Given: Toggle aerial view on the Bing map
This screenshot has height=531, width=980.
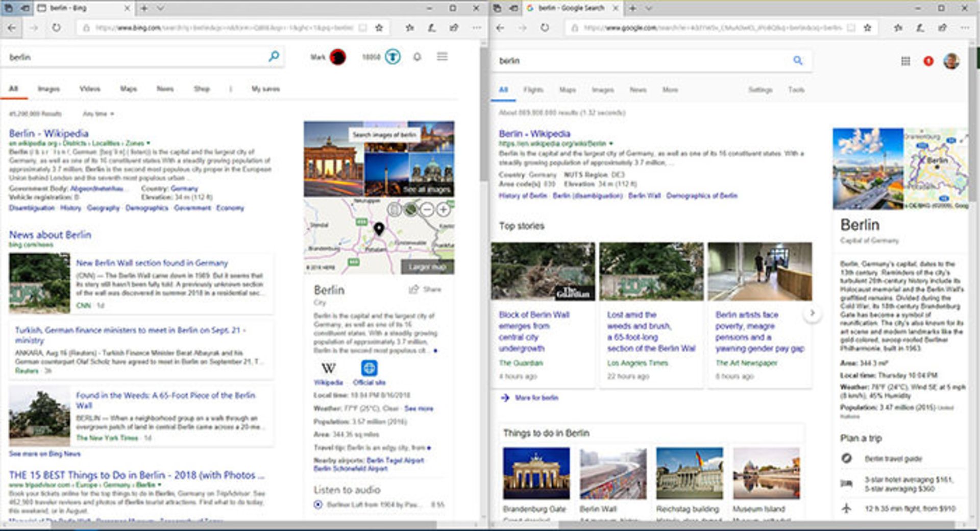Looking at the screenshot, I should click(410, 209).
